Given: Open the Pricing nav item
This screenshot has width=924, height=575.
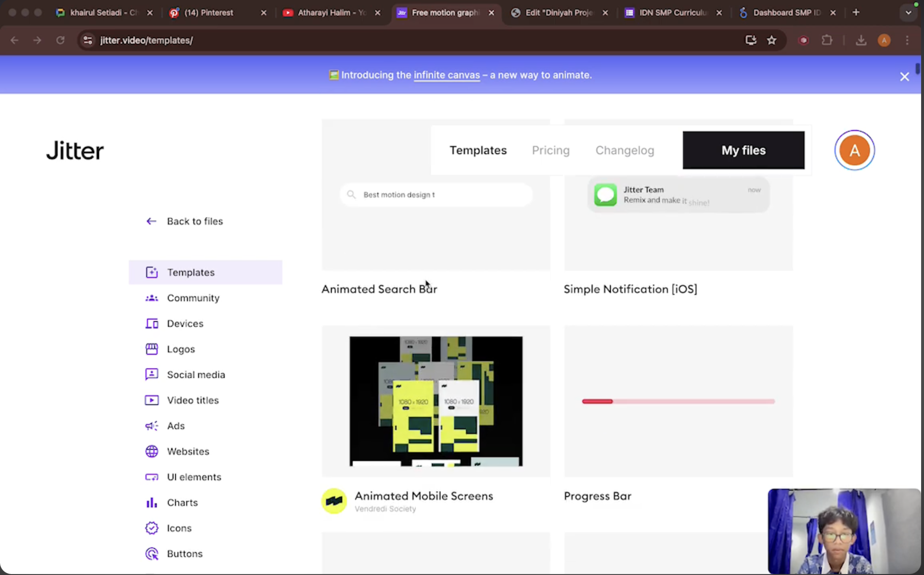Looking at the screenshot, I should [550, 150].
